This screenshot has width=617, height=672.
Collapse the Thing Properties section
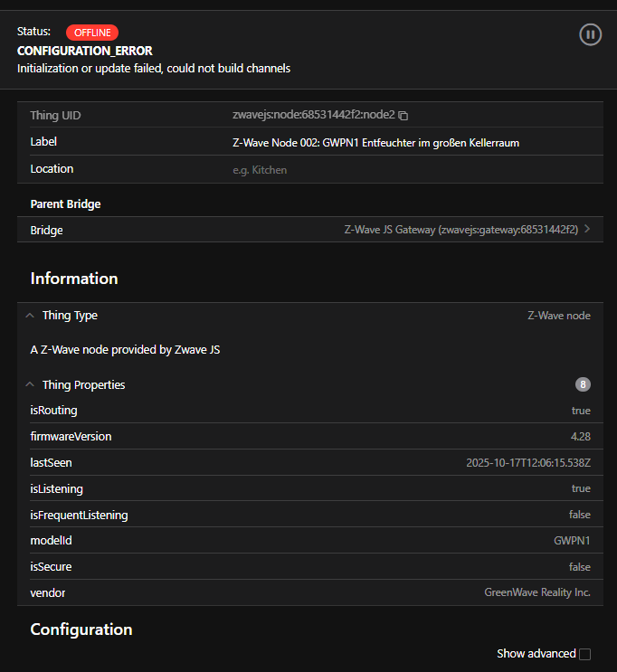(30, 384)
